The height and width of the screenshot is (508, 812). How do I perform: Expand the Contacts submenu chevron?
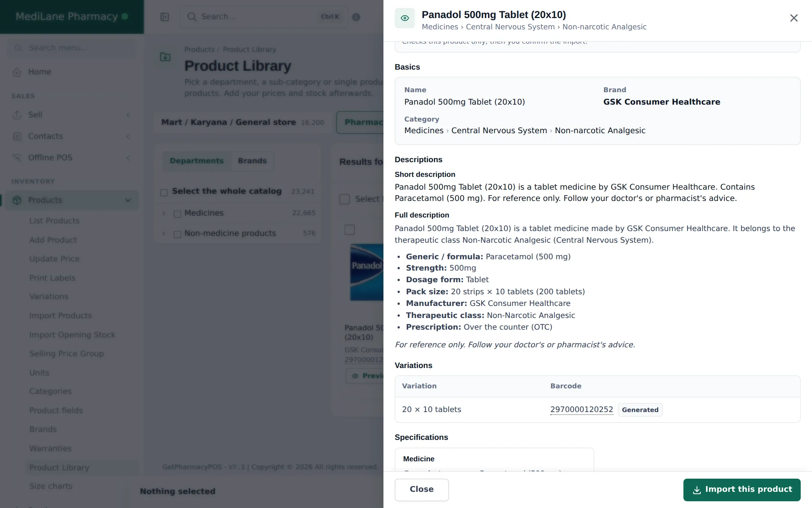click(x=128, y=137)
